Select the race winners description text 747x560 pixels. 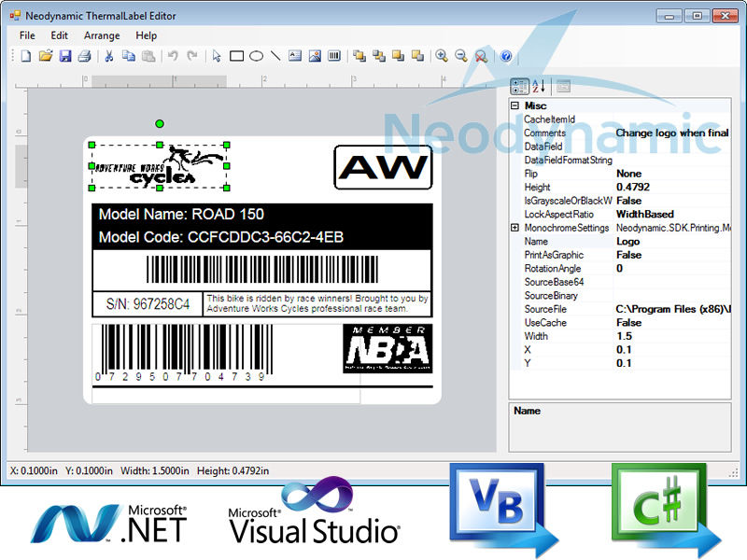pyautogui.click(x=317, y=303)
